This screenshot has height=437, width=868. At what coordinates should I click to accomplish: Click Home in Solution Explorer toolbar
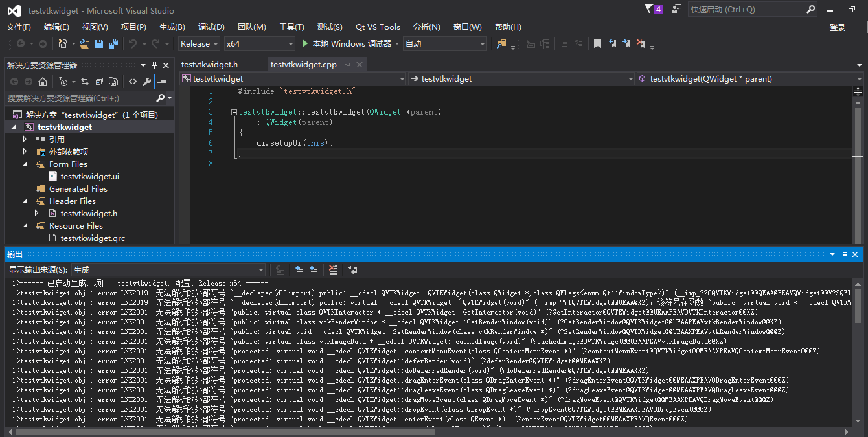pos(43,82)
